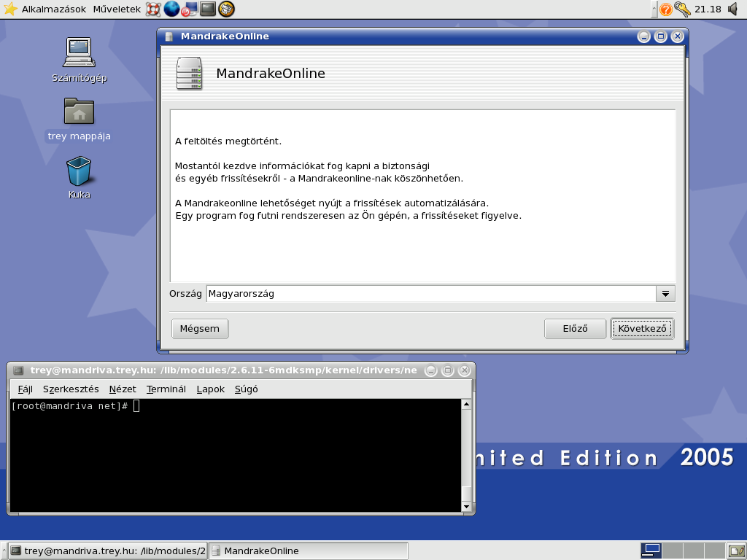Click the 21.18 clock in the panel

(x=708, y=9)
